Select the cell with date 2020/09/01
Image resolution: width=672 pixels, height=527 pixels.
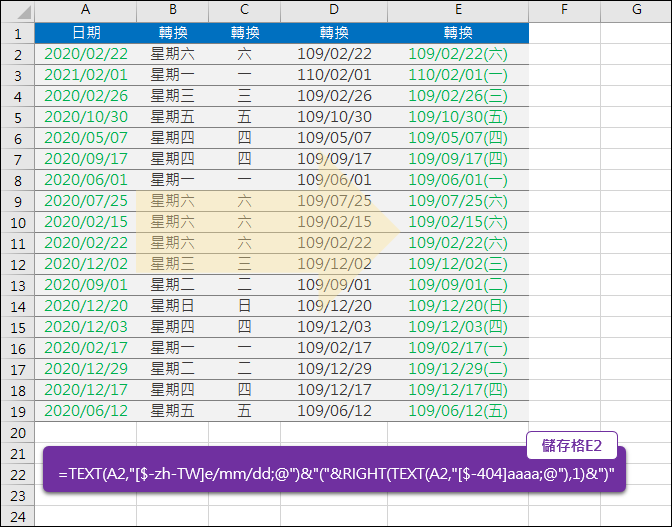coord(86,285)
